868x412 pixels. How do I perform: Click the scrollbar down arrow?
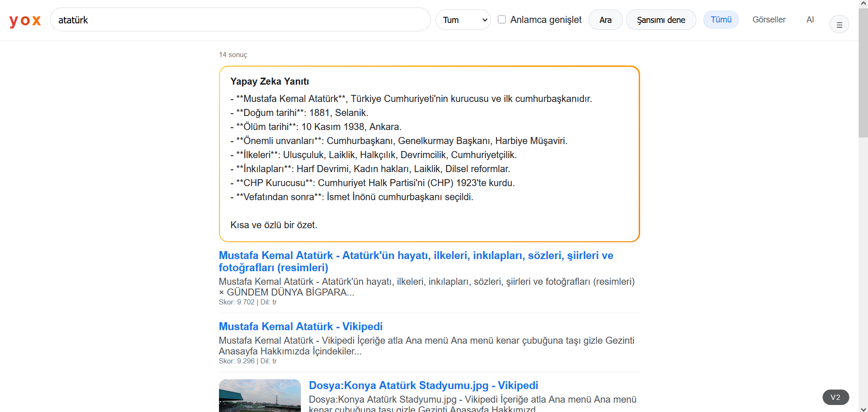coord(863,409)
